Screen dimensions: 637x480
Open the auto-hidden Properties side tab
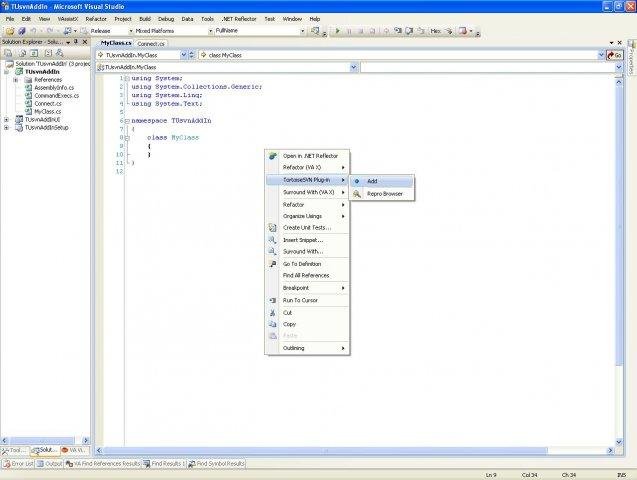[631, 57]
